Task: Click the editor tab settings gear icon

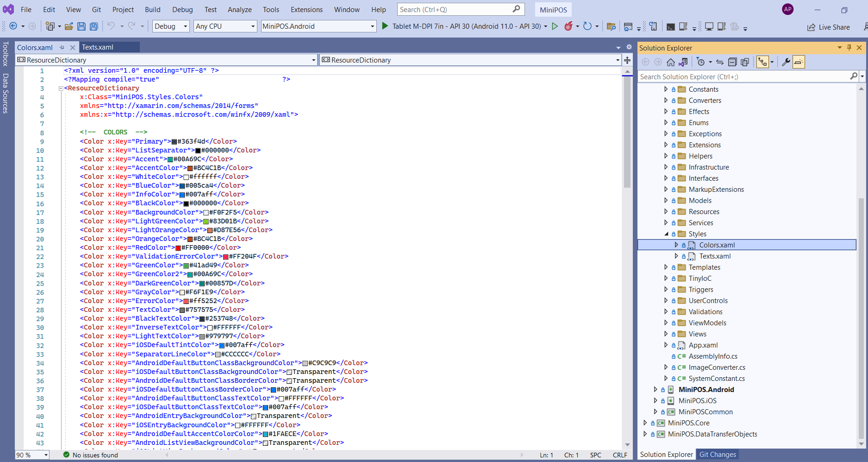Action: pyautogui.click(x=629, y=47)
